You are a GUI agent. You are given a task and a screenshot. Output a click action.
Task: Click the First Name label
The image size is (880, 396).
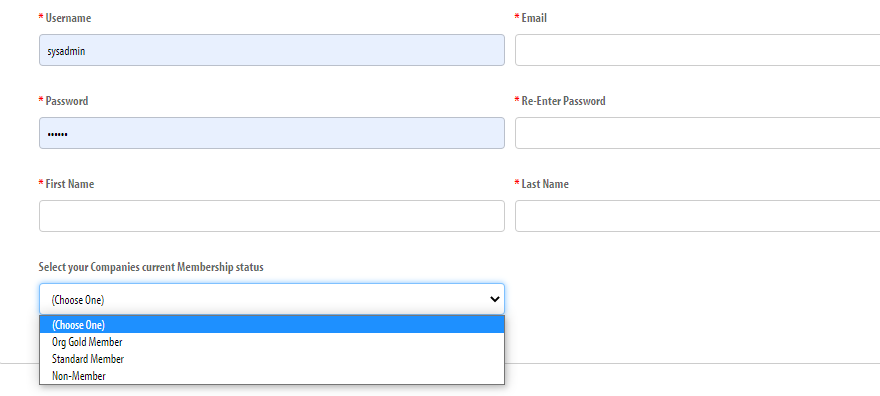point(70,184)
